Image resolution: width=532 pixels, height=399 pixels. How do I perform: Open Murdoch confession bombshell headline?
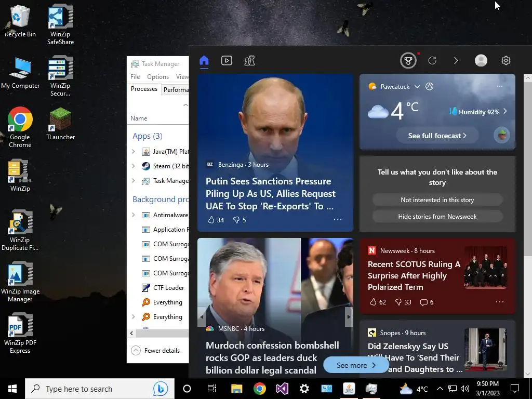272,357
